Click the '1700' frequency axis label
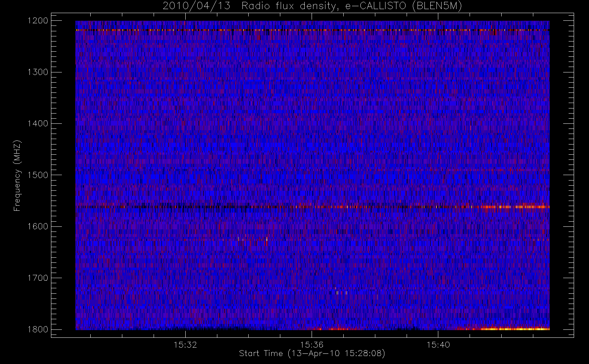Image resolution: width=589 pixels, height=364 pixels. point(38,278)
